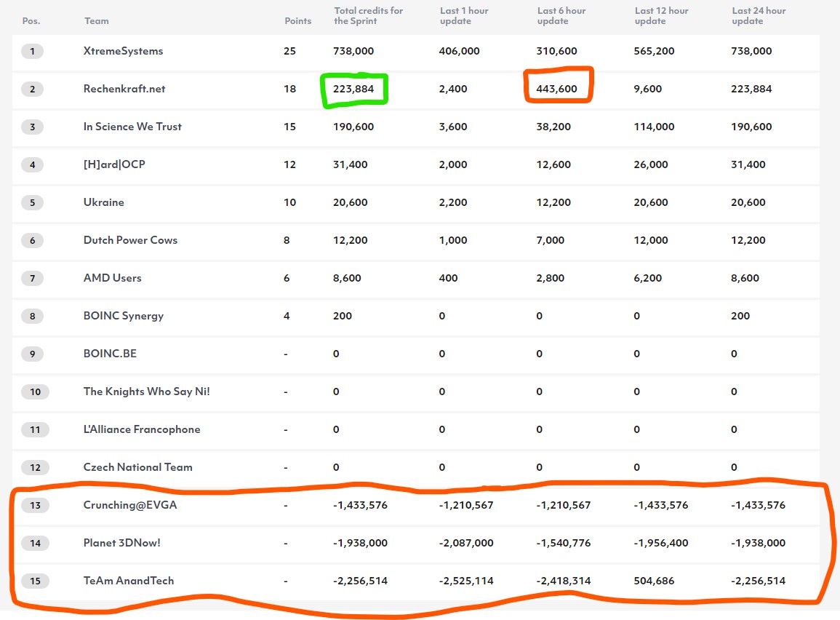Select the Czech National Team name
Image resolution: width=840 pixels, height=620 pixels.
point(137,467)
